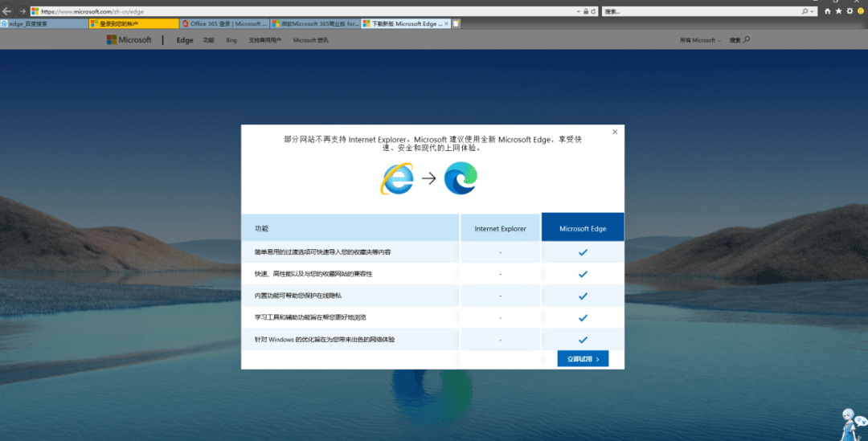Click the row 针对 Windows 的优化旨在为您带来出色的网络体验
The image size is (868, 441).
pyautogui.click(x=433, y=340)
